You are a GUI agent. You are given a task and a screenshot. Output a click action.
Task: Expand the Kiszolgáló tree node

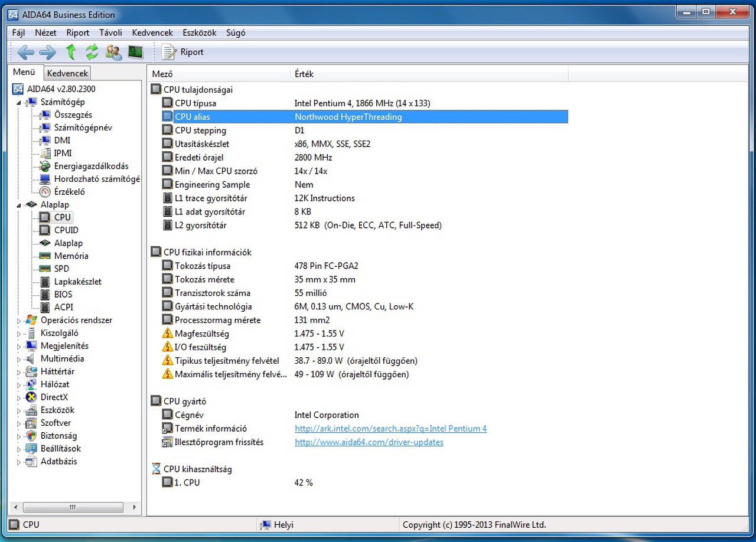19,334
